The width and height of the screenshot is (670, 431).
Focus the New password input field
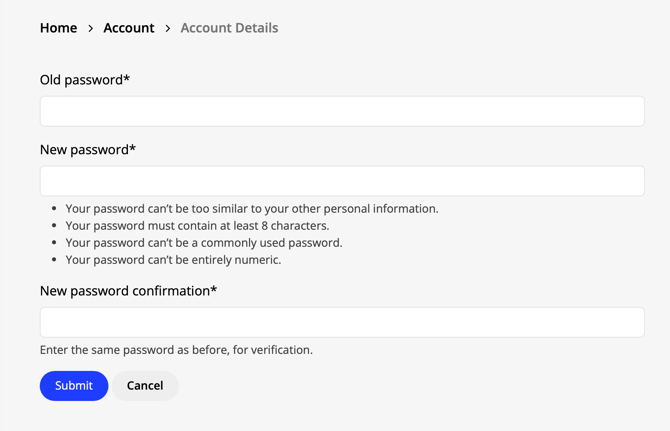(342, 181)
